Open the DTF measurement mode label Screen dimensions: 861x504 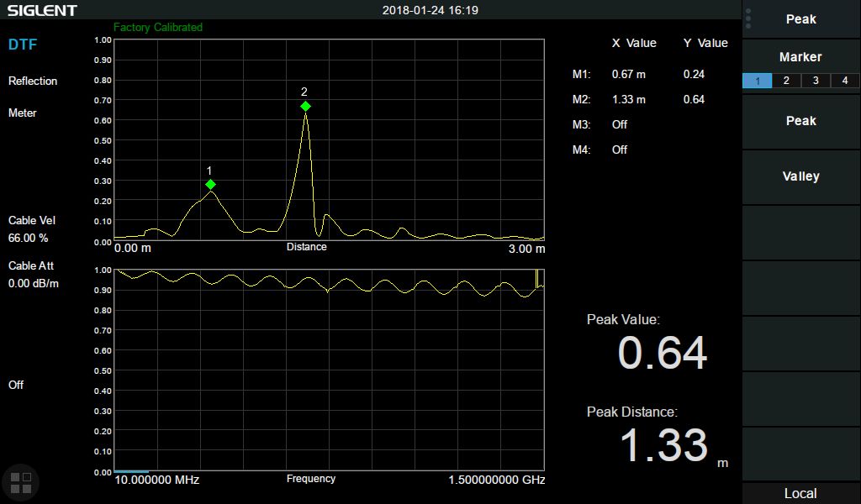(23, 45)
